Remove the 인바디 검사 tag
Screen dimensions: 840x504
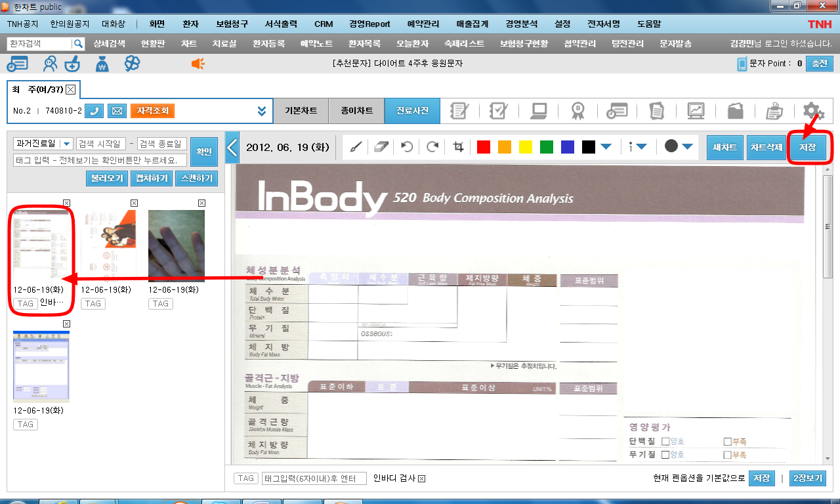click(x=422, y=478)
